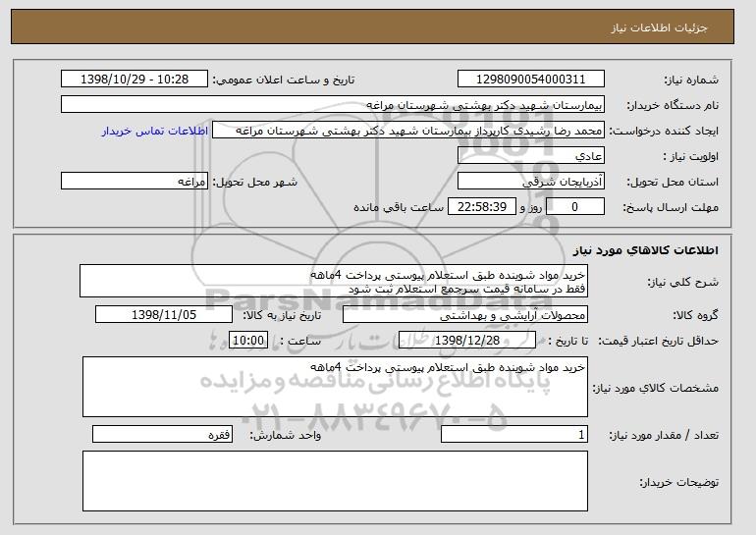Click the unit of measure field فقره
The height and width of the screenshot is (535, 756).
point(162,435)
